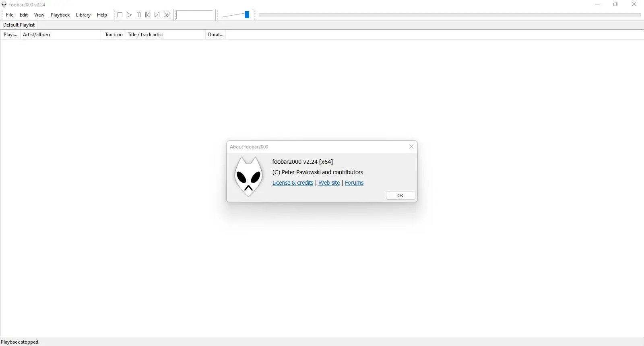Skip to the Next track
644x346 pixels.
(157, 15)
